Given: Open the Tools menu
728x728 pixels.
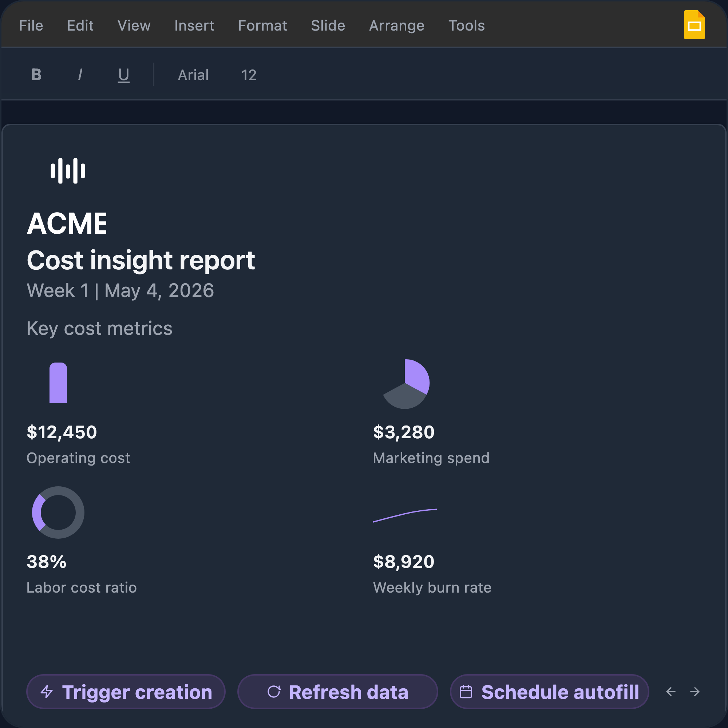Looking at the screenshot, I should point(466,25).
